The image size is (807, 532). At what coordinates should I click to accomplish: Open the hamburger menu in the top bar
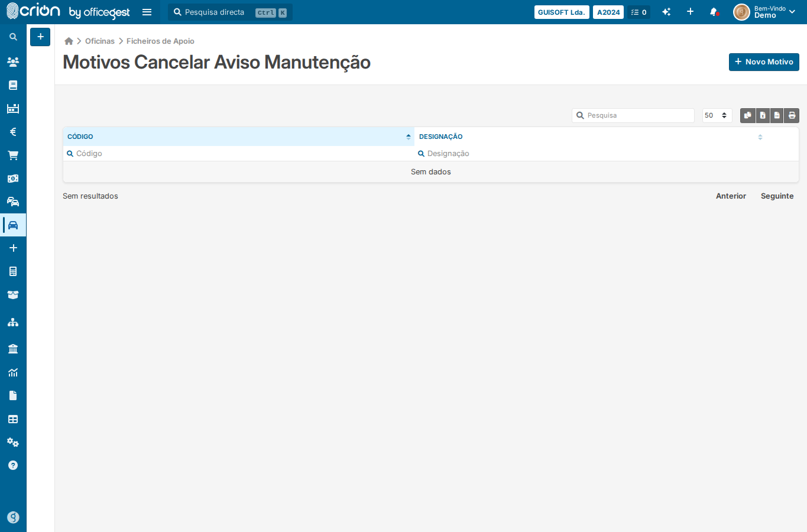[147, 12]
